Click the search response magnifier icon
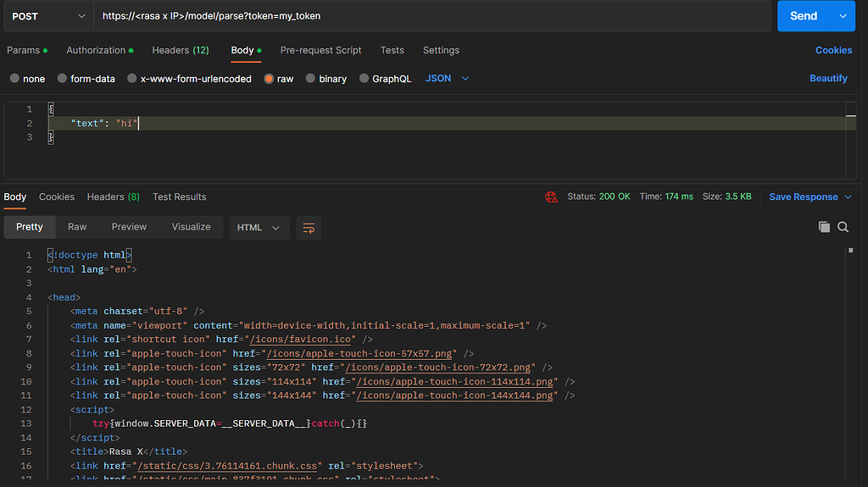This screenshot has width=868, height=487. pos(843,227)
